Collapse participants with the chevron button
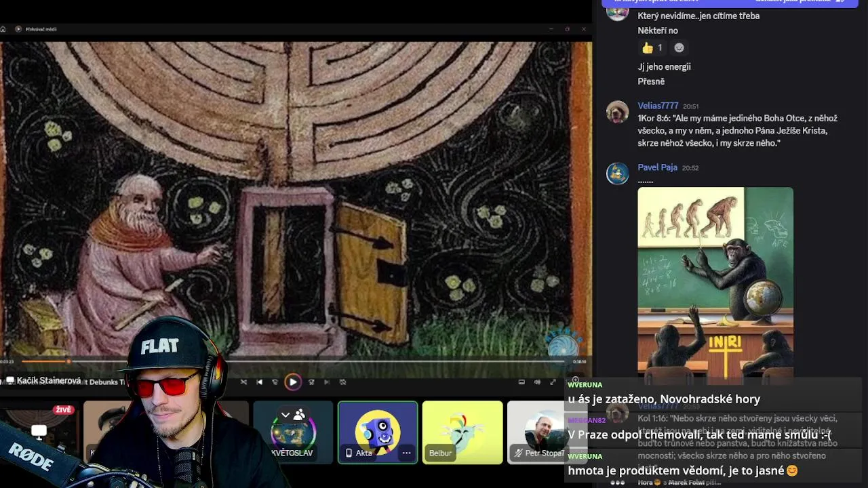This screenshot has width=868, height=488. tap(285, 415)
